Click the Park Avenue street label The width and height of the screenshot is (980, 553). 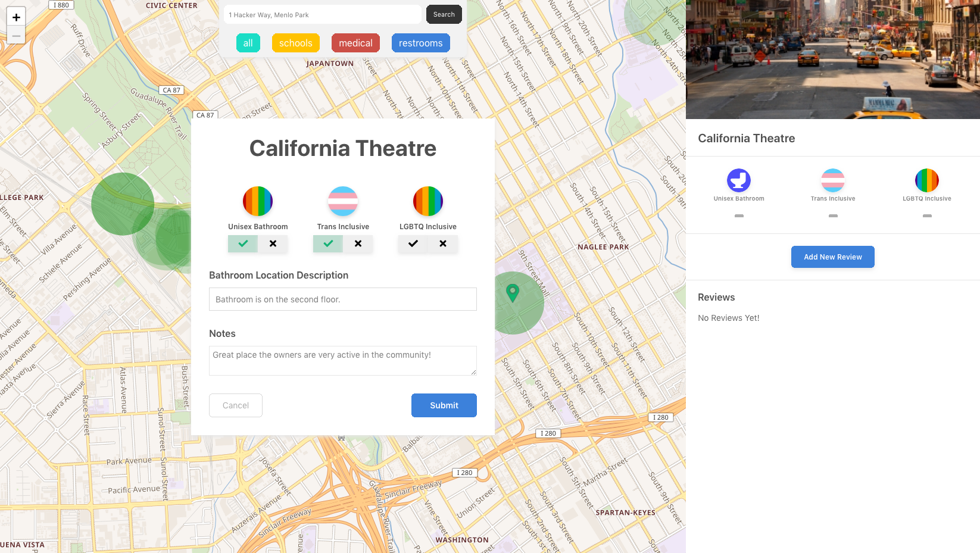pyautogui.click(x=129, y=461)
